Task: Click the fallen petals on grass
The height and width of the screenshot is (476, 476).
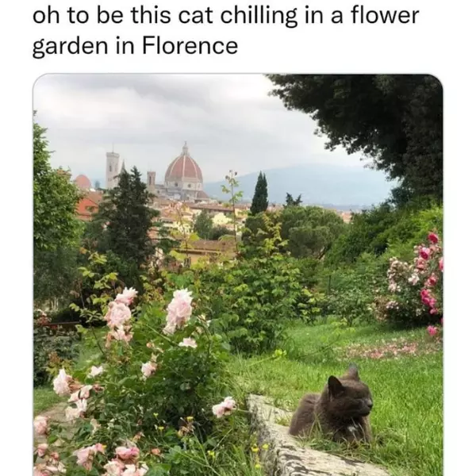Action: click(x=381, y=349)
